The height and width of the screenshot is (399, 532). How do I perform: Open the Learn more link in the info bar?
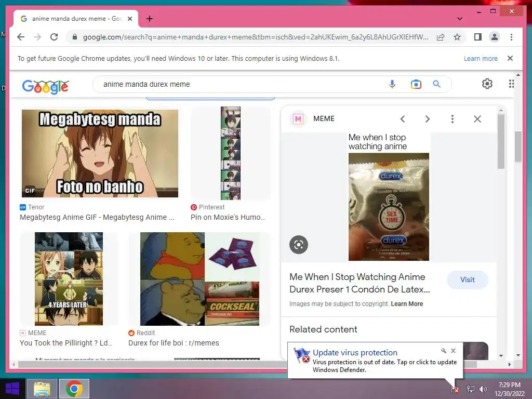pyautogui.click(x=481, y=58)
